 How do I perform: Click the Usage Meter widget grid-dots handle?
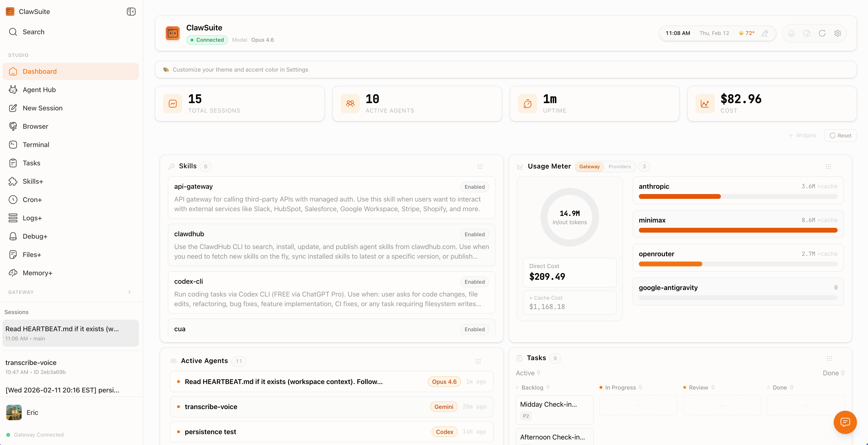pos(829,166)
